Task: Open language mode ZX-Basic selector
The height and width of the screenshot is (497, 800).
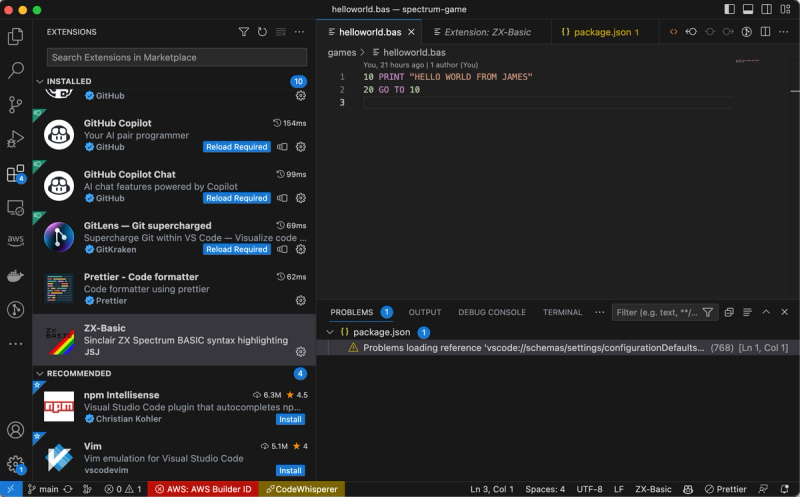Action: click(x=653, y=489)
